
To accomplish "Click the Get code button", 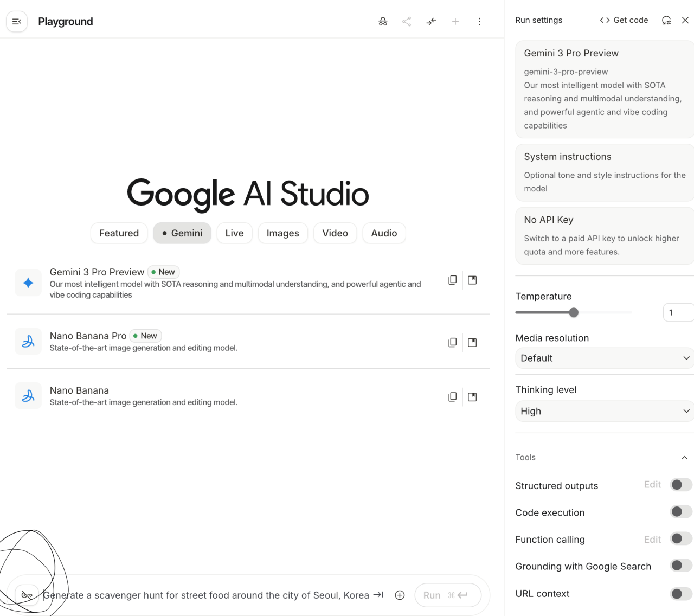I will point(624,20).
